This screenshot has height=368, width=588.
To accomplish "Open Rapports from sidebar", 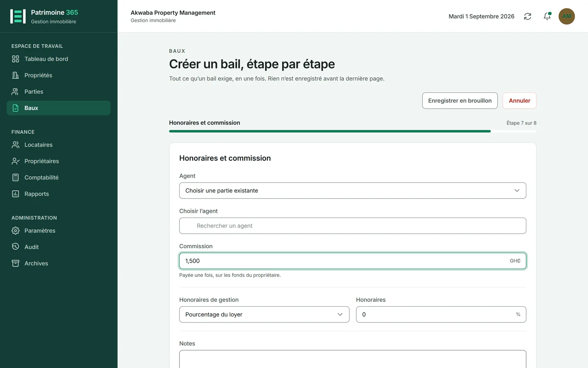I will point(59,194).
